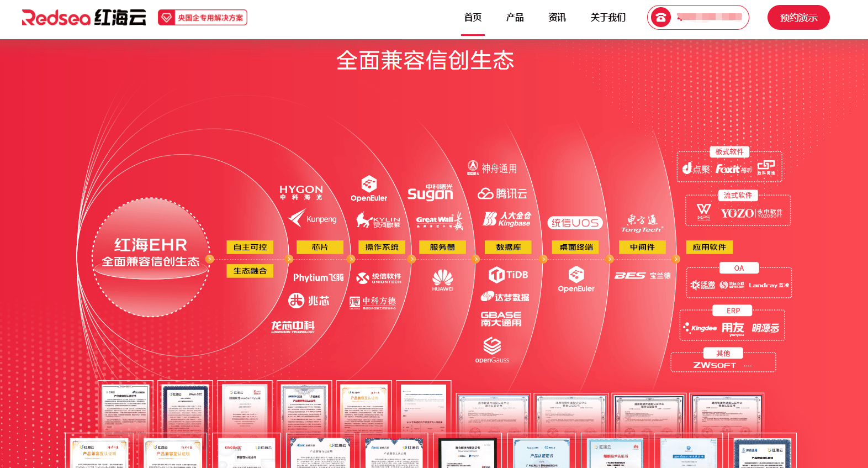Click the ERP group label
868x468 pixels.
click(733, 311)
